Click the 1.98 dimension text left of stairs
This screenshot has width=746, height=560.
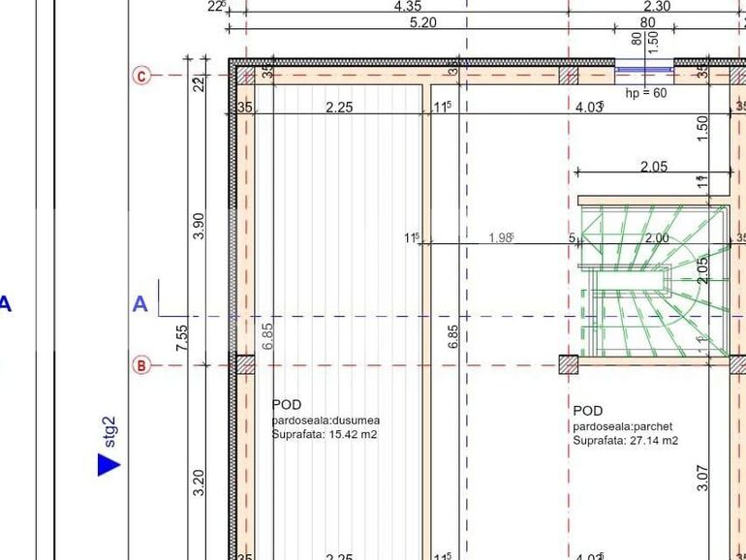[x=500, y=237]
